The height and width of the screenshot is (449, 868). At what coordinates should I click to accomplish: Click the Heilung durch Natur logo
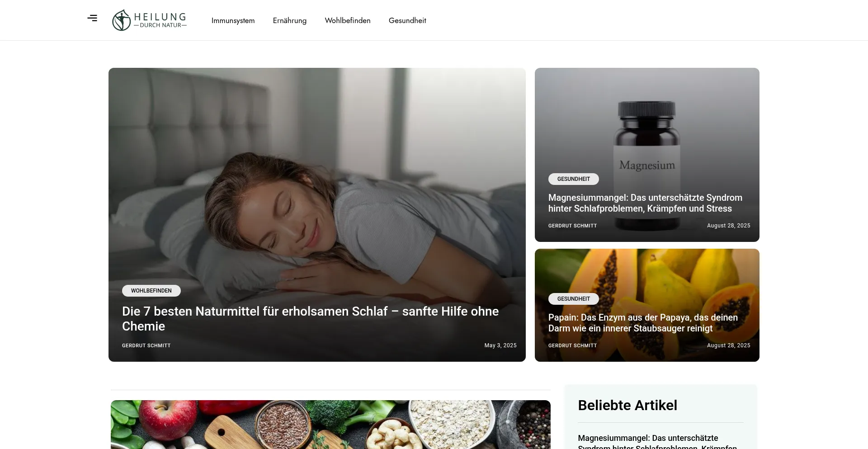[149, 20]
